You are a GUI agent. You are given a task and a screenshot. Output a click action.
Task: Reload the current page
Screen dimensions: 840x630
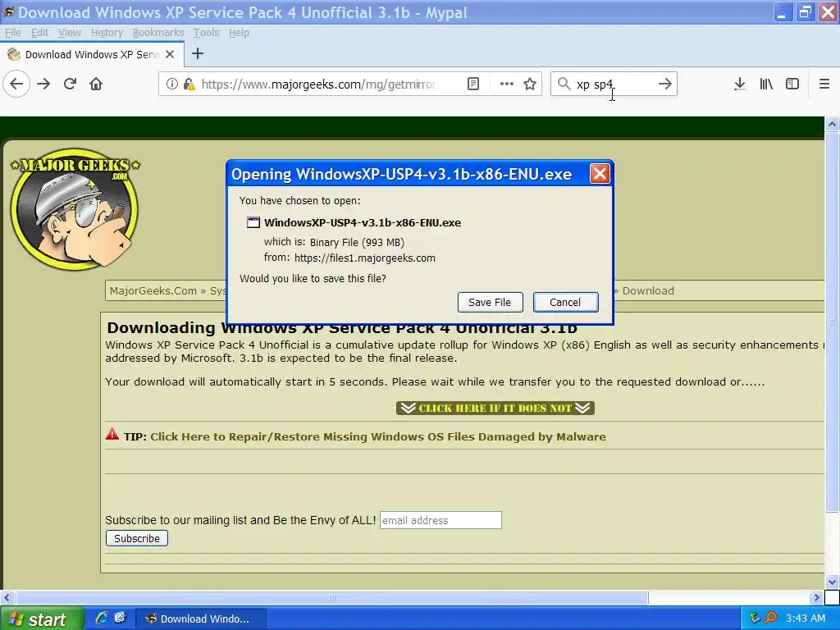point(70,84)
